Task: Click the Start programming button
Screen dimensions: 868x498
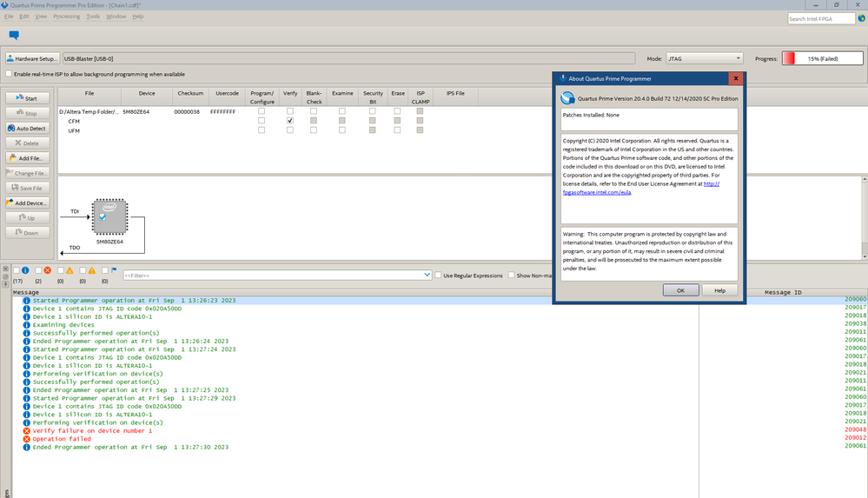Action: click(28, 98)
